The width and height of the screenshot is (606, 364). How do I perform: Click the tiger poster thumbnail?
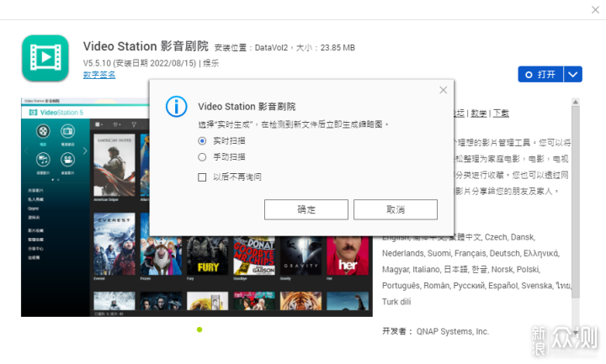point(300,301)
